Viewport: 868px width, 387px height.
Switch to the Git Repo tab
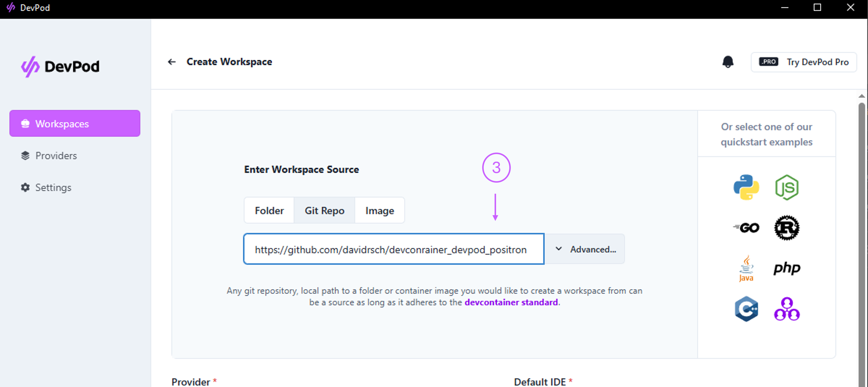point(324,211)
